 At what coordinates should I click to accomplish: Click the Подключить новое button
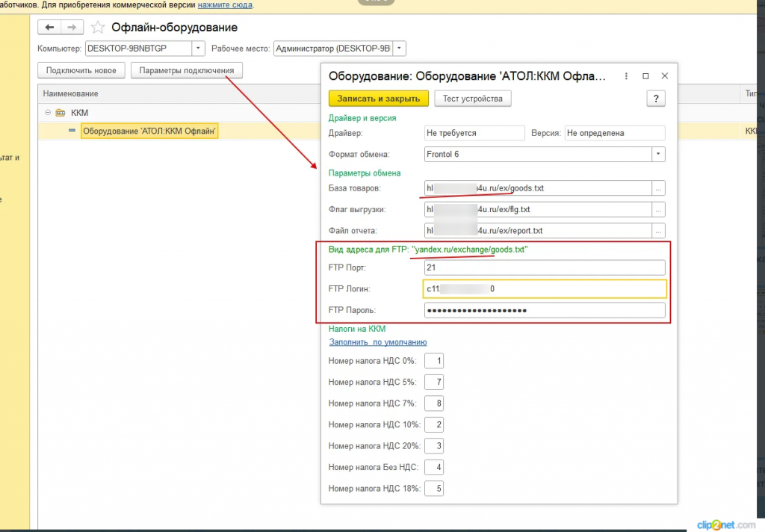(81, 71)
